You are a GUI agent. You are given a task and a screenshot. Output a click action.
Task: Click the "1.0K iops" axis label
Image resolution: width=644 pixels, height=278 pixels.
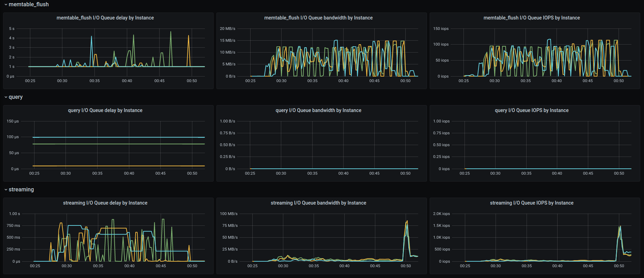(x=442, y=237)
